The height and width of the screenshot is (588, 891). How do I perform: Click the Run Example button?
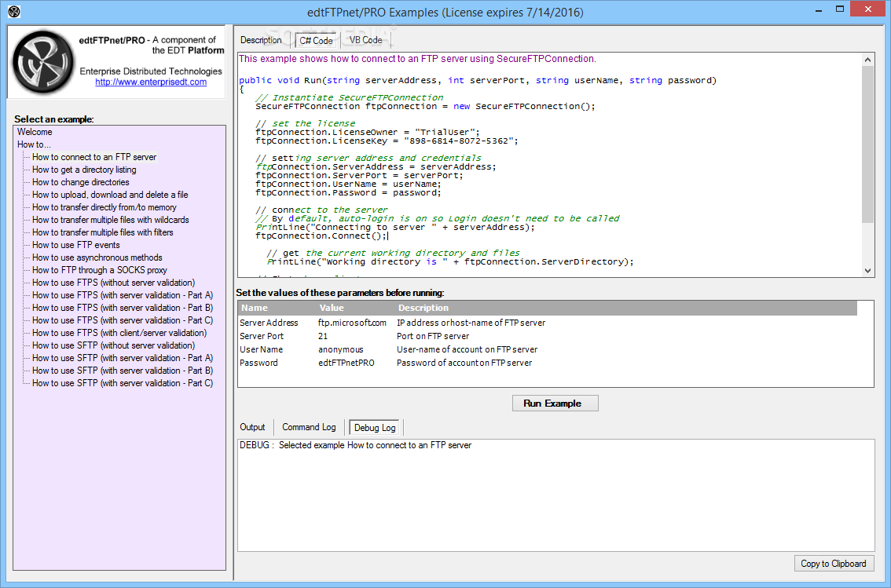point(555,404)
